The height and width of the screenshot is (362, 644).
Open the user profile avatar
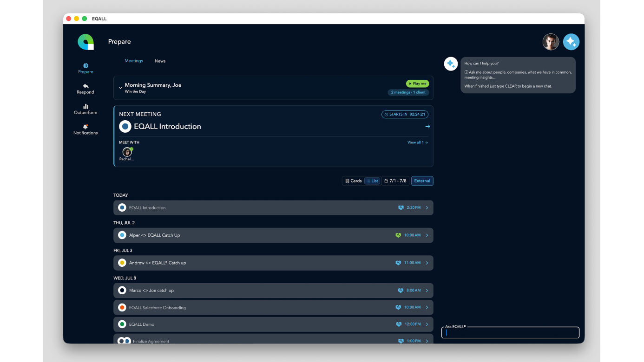[551, 42]
